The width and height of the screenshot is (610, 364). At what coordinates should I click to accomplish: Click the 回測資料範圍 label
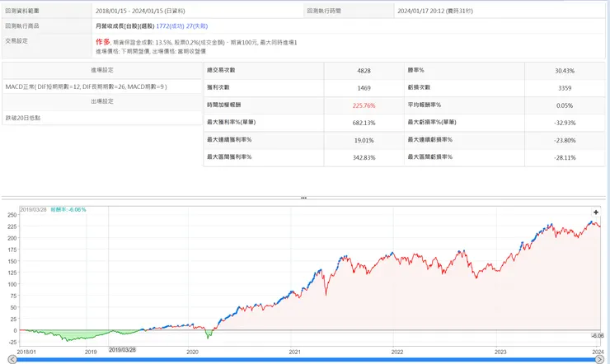tap(22, 11)
